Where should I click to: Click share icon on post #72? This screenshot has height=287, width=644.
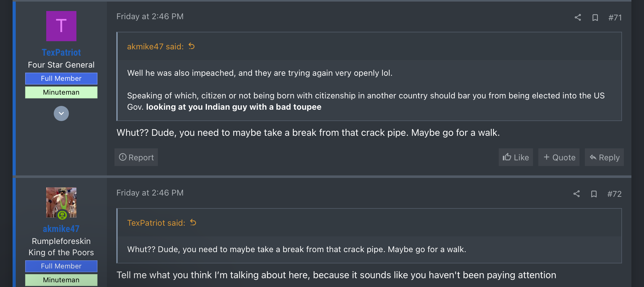coord(576,194)
